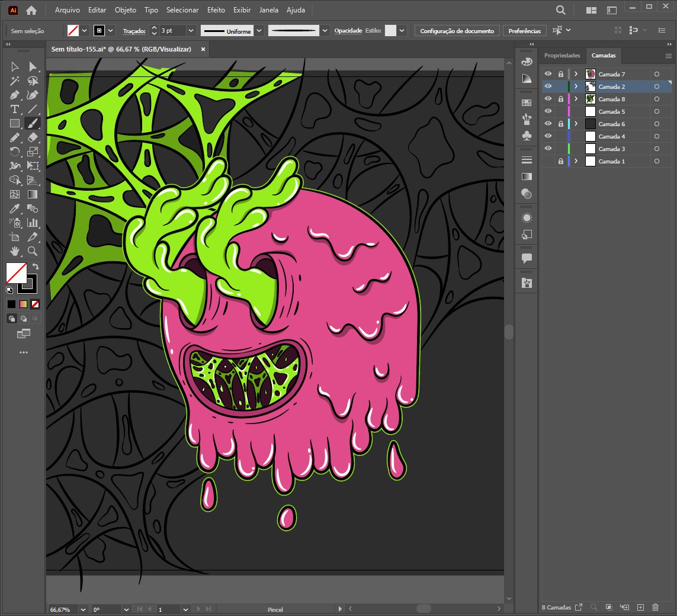Image resolution: width=677 pixels, height=616 pixels.
Task: Hide the Camada 6 layer
Action: tap(548, 123)
